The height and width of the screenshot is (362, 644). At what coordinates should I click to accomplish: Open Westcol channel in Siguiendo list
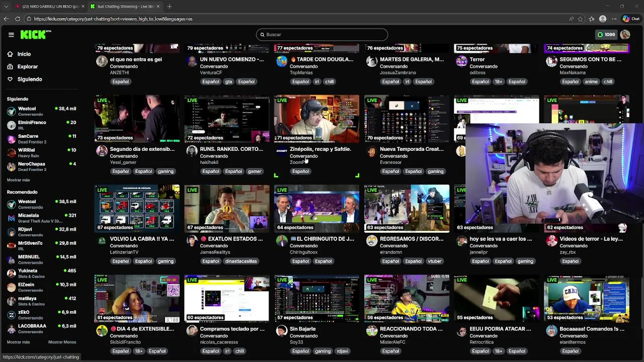41,111
